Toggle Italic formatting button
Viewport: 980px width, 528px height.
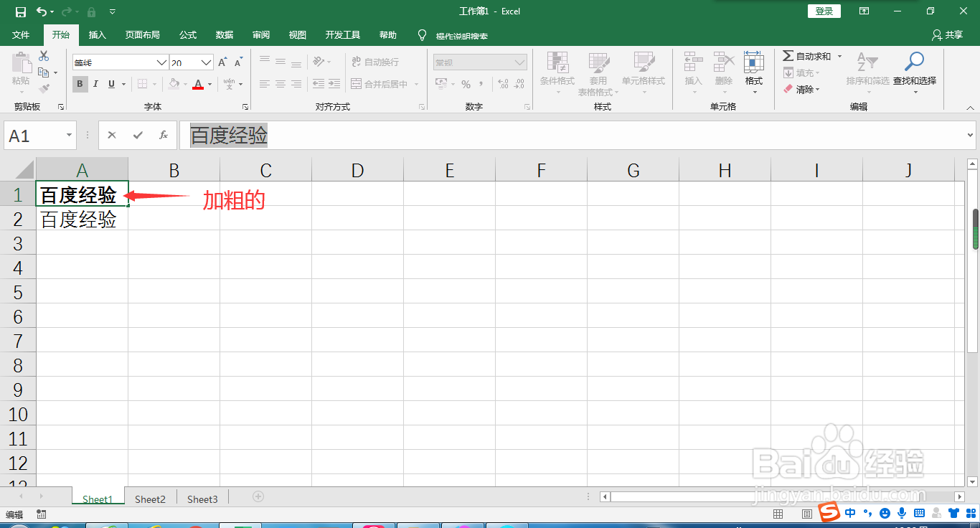pos(96,84)
